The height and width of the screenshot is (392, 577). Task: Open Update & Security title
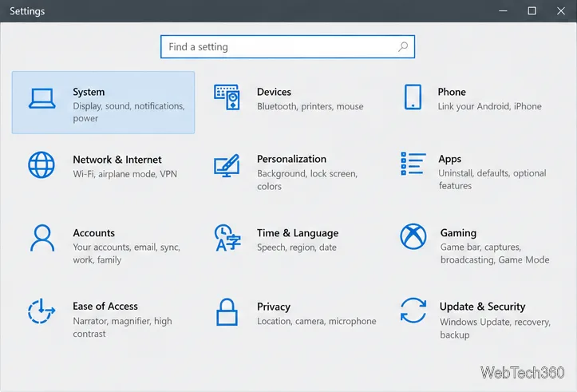coord(482,307)
